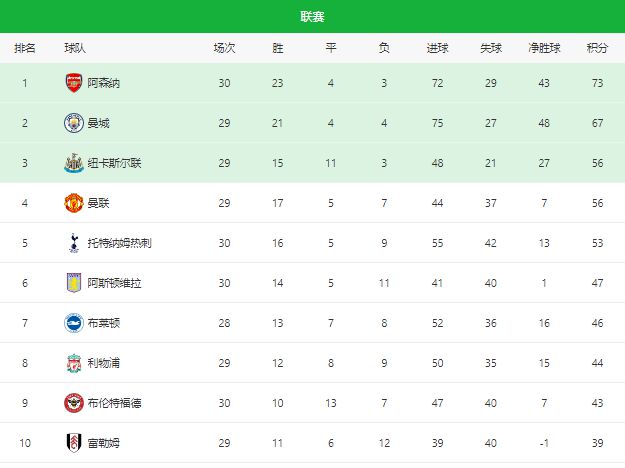Image resolution: width=625 pixels, height=468 pixels.
Task: Open the 托特纳姆热刺 team link
Action: [x=119, y=243]
